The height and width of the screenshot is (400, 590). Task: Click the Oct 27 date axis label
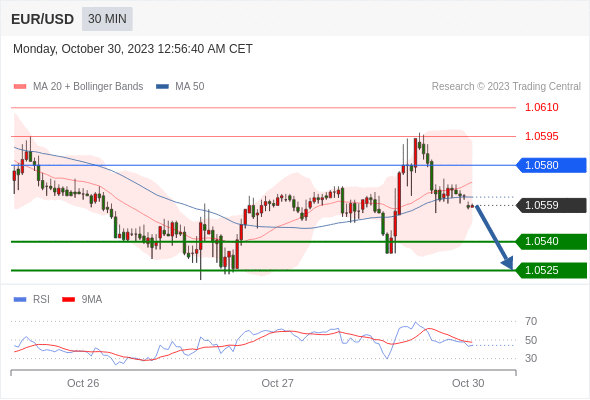pos(277,383)
